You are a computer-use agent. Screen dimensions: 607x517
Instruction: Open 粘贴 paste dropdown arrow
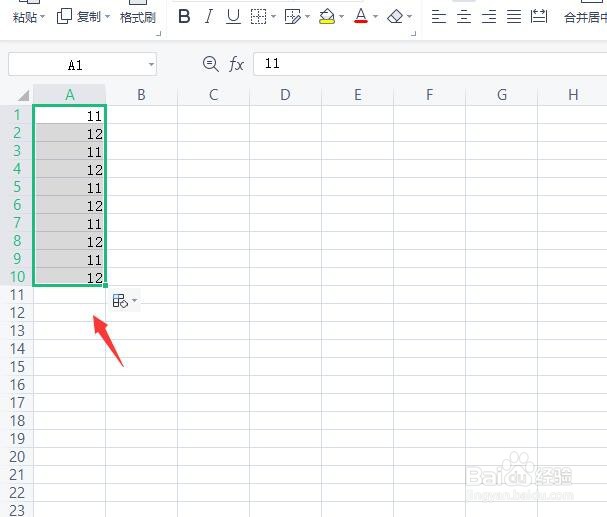pyautogui.click(x=43, y=17)
